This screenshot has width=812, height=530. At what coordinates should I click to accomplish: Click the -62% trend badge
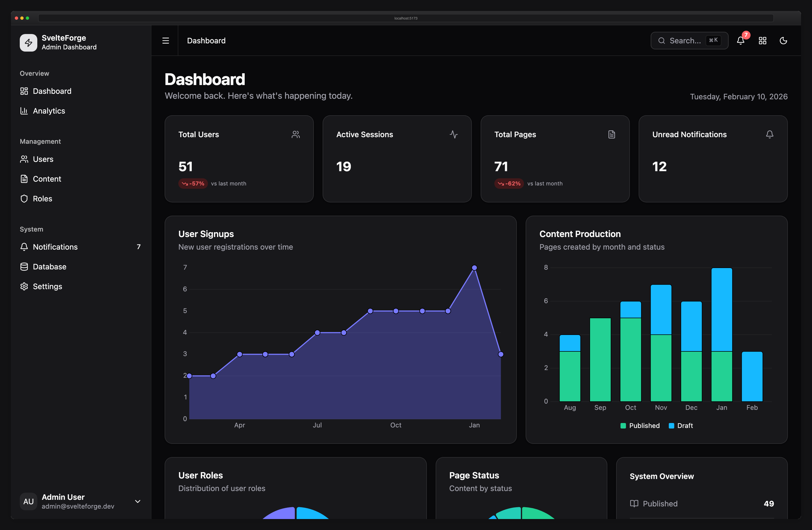tap(509, 184)
